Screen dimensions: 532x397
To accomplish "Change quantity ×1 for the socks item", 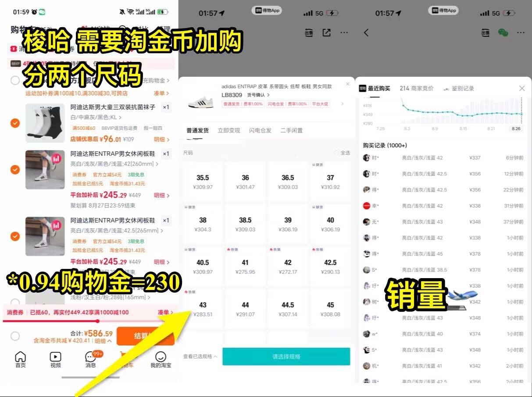I will (166, 107).
